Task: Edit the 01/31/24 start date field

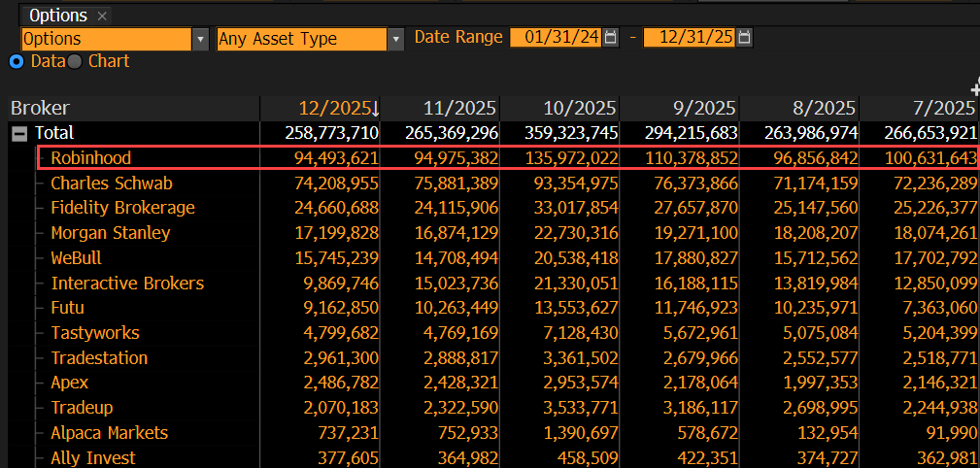Action: (x=557, y=38)
